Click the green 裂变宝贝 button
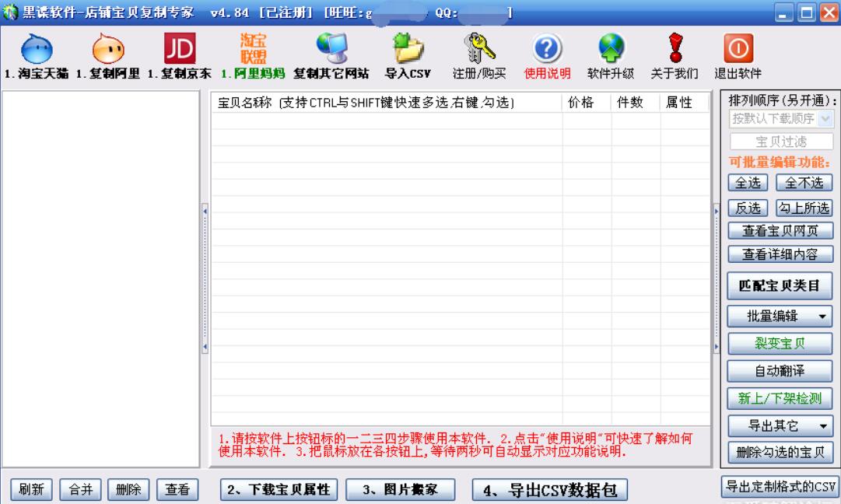The image size is (841, 504). [x=780, y=343]
